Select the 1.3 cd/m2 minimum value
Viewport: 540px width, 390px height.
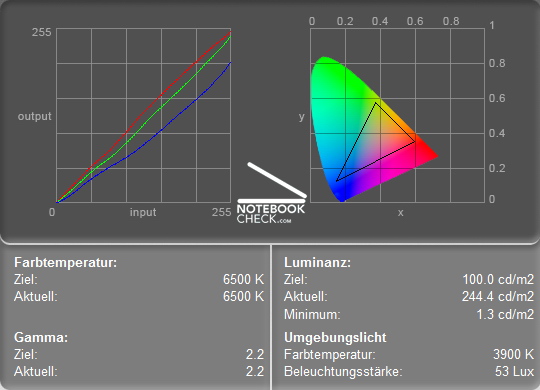pyautogui.click(x=505, y=314)
